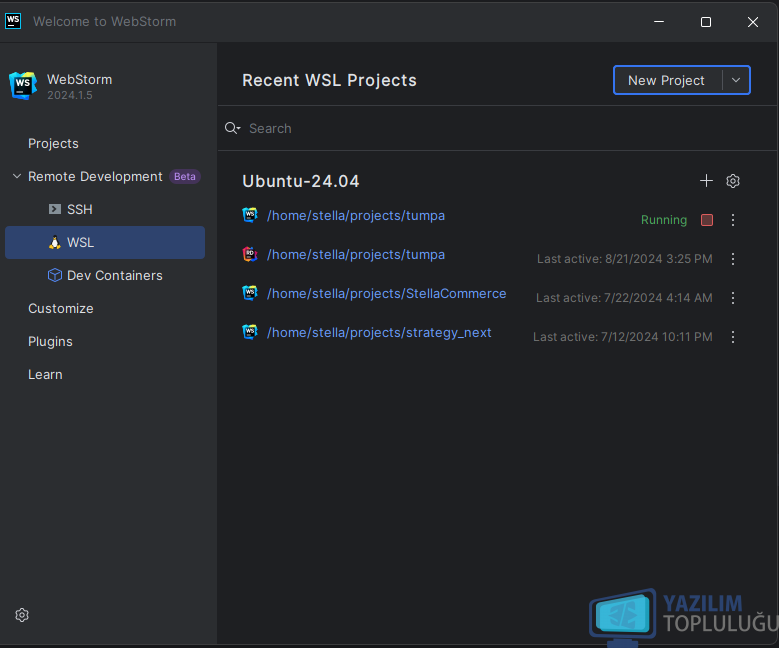Screen dimensions: 779x648
Task: Close the Welcome to WebStorm window
Action: (x=753, y=21)
